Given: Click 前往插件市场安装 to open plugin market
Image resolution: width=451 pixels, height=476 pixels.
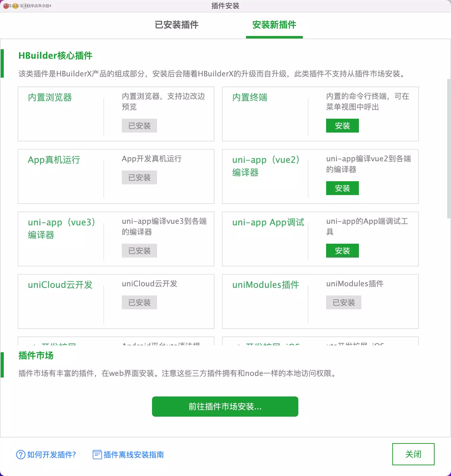Looking at the screenshot, I should click(225, 407).
